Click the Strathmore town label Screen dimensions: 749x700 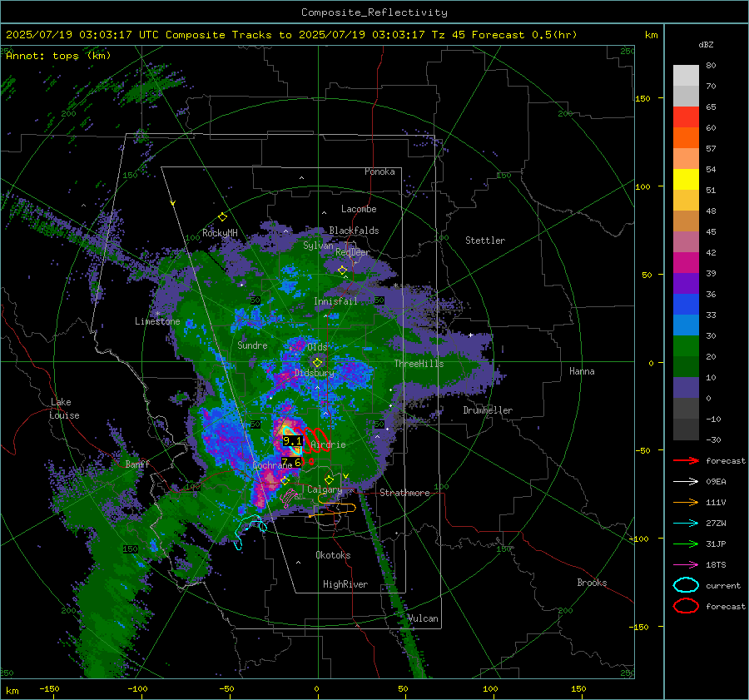[x=404, y=493]
